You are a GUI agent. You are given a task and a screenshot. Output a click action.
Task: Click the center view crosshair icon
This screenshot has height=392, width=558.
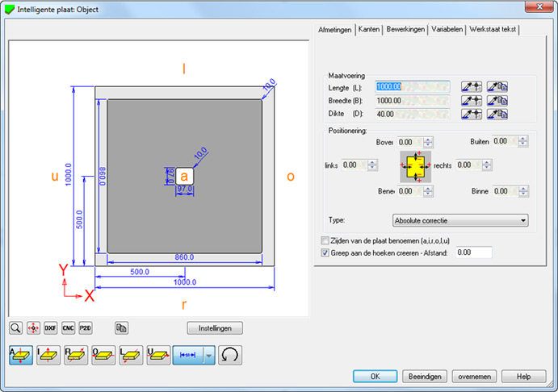point(33,327)
